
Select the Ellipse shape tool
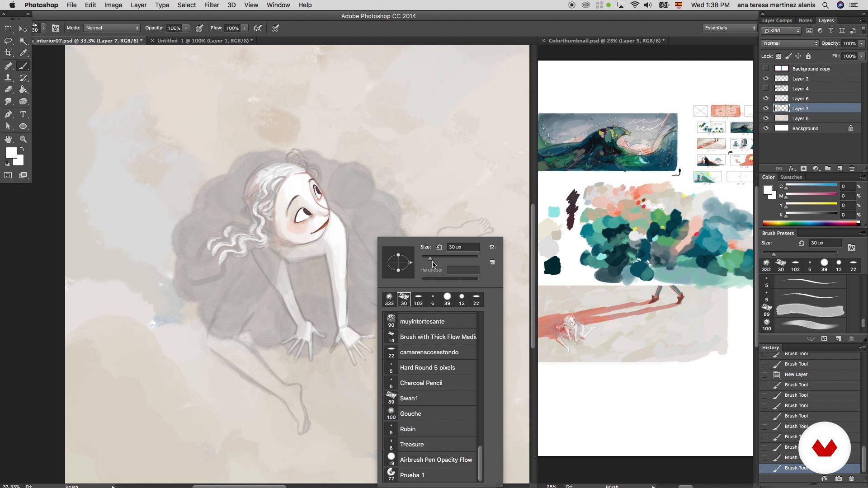(x=23, y=126)
